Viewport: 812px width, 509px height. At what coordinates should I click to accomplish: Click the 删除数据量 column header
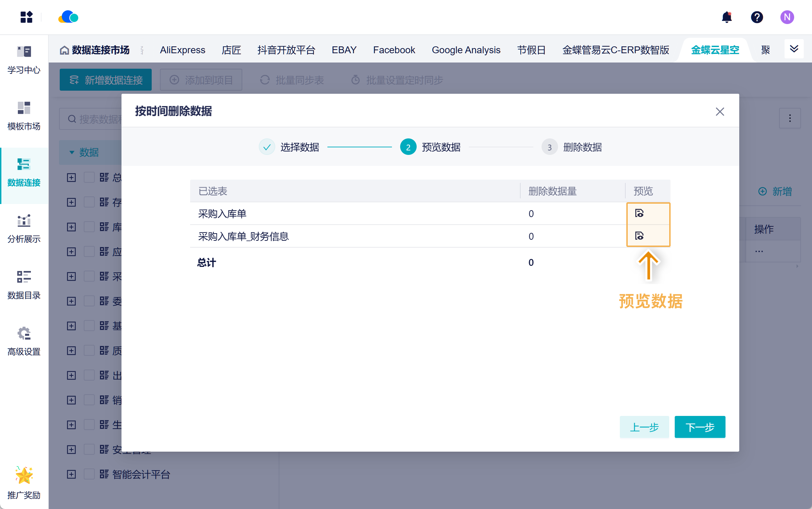[553, 191]
